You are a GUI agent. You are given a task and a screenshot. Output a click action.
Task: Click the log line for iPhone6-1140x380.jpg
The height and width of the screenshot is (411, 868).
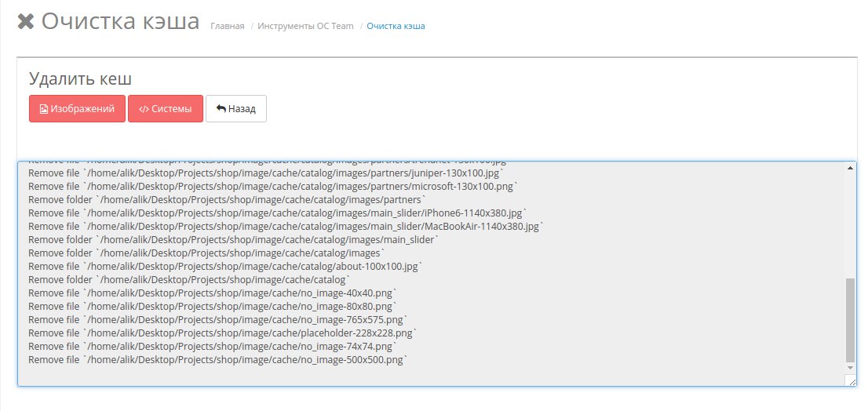pyautogui.click(x=278, y=213)
